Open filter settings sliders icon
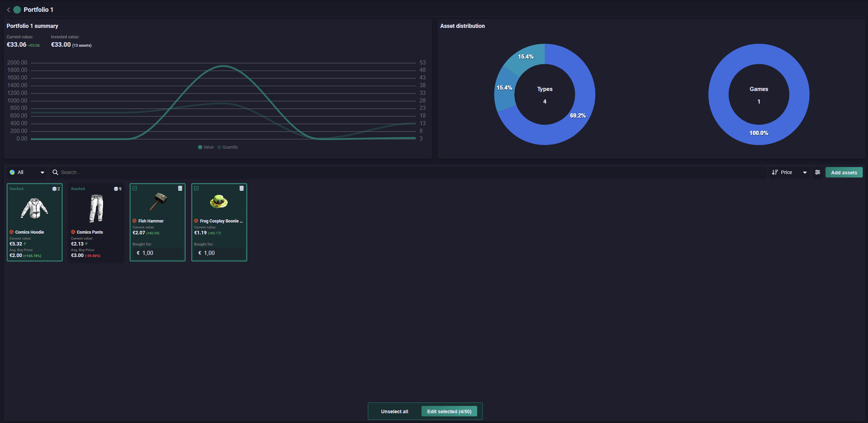Image resolution: width=868 pixels, height=423 pixels. [x=817, y=172]
